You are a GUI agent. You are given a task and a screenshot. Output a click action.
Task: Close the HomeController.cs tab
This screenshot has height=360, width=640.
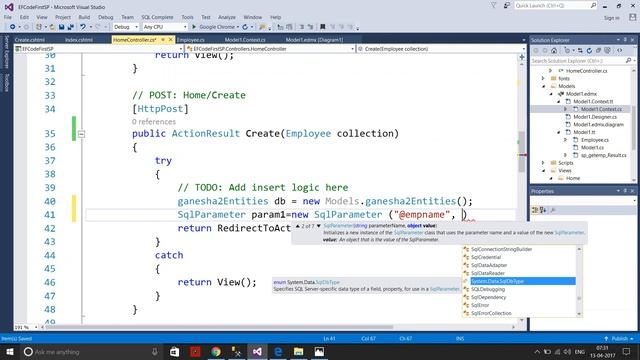pos(171,40)
